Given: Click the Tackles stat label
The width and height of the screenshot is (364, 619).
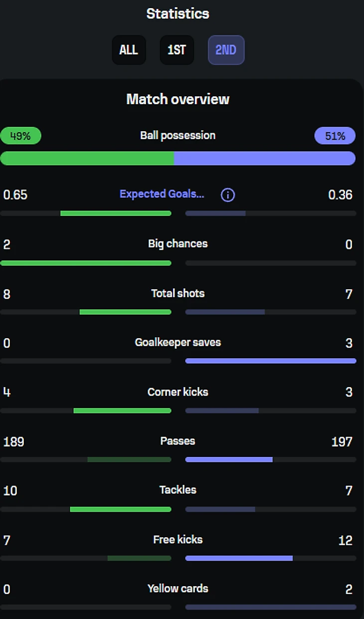Looking at the screenshot, I should click(x=178, y=490).
